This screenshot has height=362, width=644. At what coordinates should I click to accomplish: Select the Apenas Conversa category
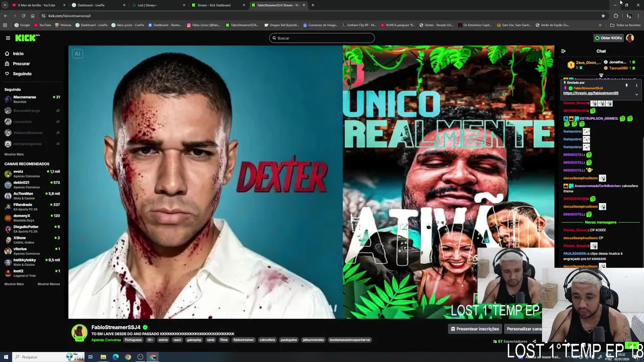point(106,340)
